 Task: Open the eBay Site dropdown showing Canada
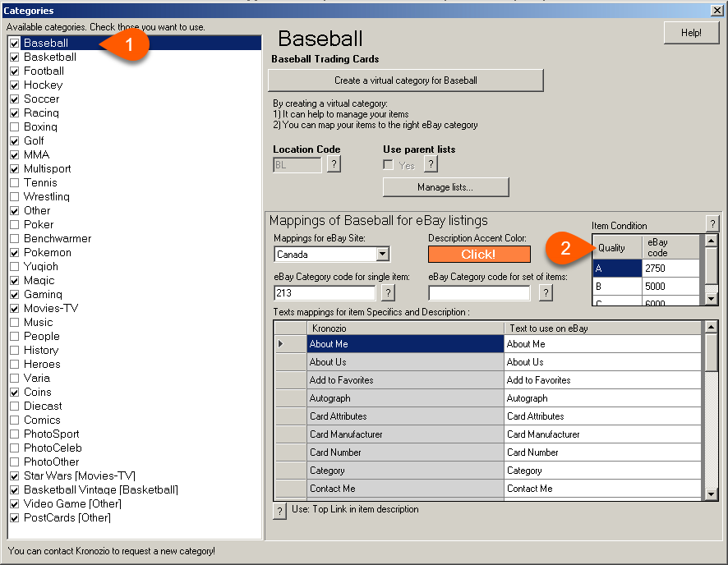(383, 255)
